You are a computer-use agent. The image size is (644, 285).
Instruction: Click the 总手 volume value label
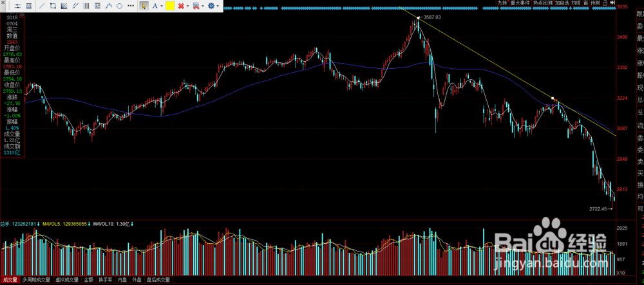coord(17,224)
